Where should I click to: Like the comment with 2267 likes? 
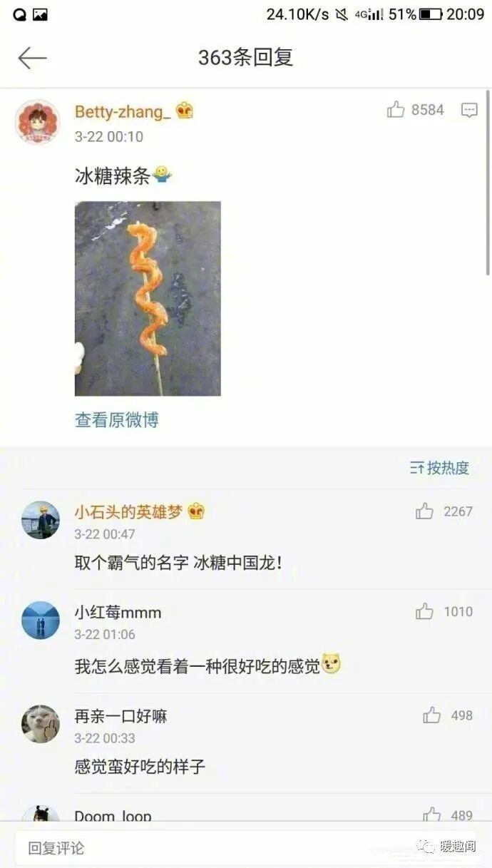(x=424, y=511)
